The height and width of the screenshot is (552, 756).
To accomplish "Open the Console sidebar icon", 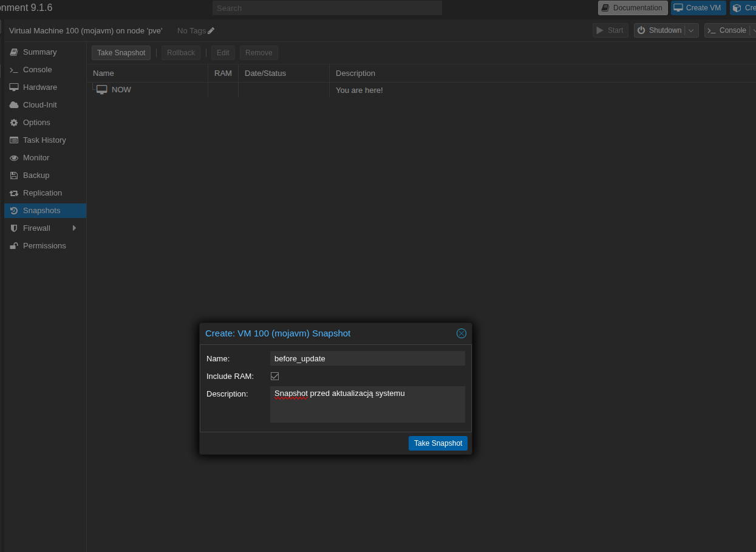I will (13, 69).
